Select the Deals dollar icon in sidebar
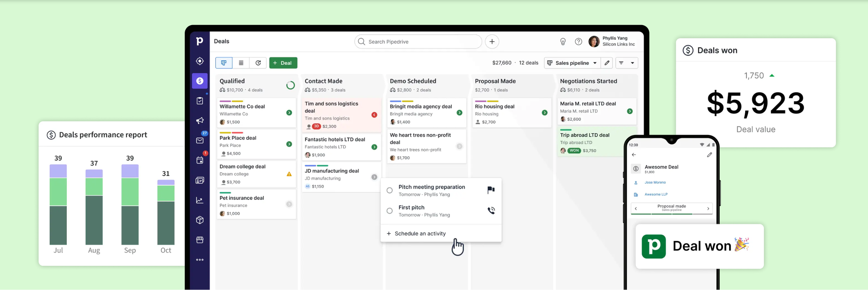 [200, 81]
